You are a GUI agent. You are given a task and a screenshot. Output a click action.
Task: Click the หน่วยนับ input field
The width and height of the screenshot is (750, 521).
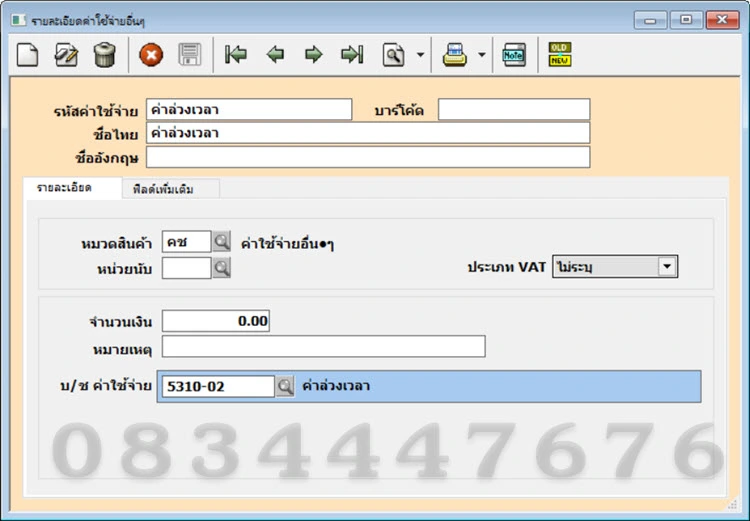(187, 268)
